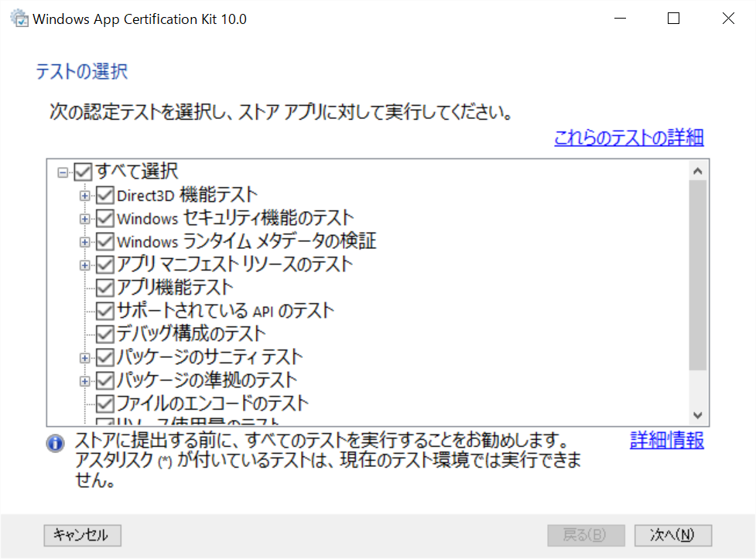756x559 pixels.
Task: Toggle the アプリ機能テスト checkbox
Action: pyautogui.click(x=104, y=288)
